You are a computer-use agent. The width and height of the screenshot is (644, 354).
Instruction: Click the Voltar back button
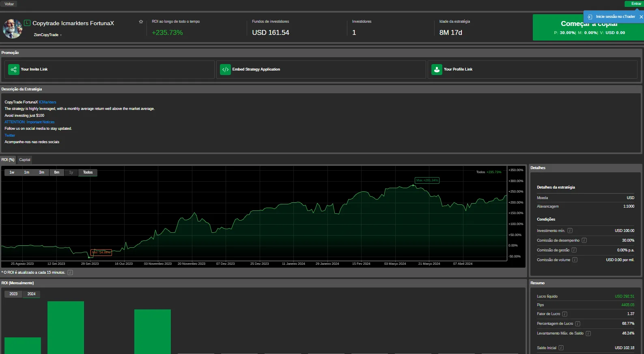[9, 4]
